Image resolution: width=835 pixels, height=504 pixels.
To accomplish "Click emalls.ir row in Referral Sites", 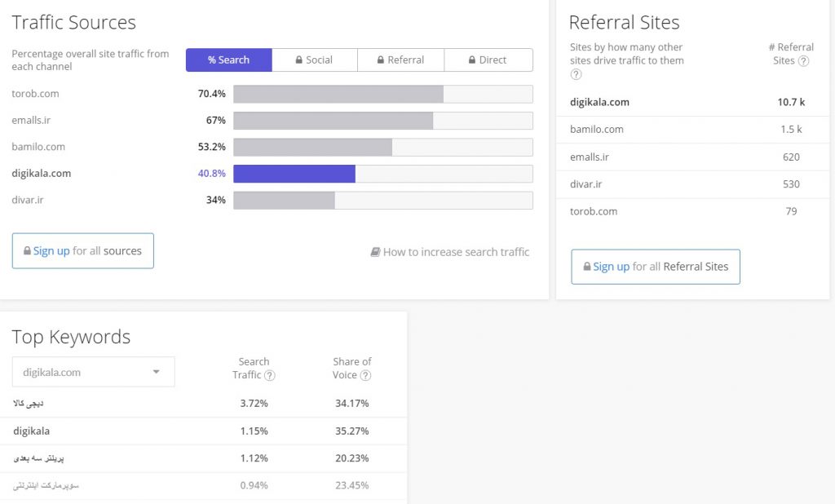I will click(693, 157).
